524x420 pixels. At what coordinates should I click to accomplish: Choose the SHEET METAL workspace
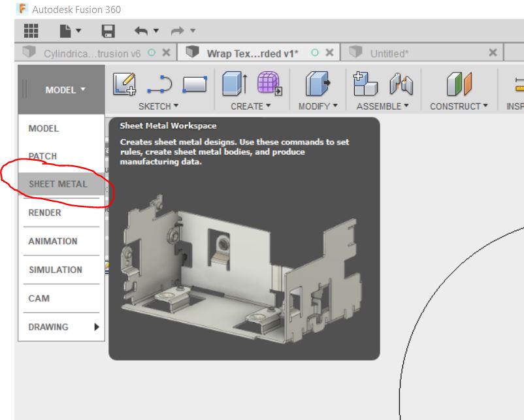(61, 184)
